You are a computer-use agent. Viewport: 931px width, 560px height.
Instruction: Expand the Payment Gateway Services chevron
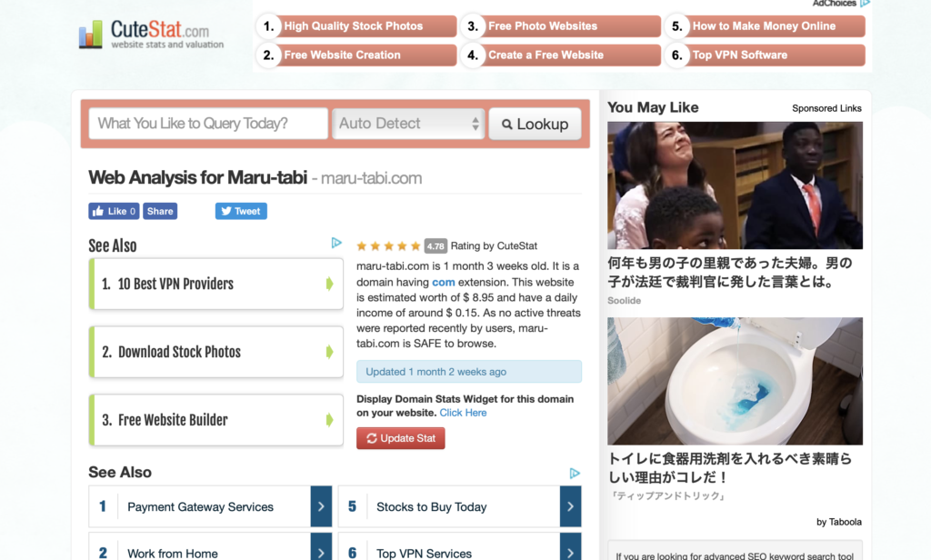coord(321,506)
